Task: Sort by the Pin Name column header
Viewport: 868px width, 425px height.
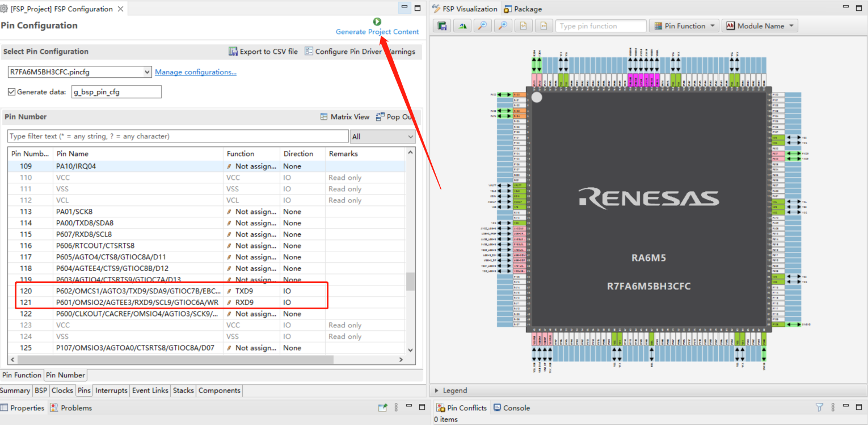Action: (138, 154)
